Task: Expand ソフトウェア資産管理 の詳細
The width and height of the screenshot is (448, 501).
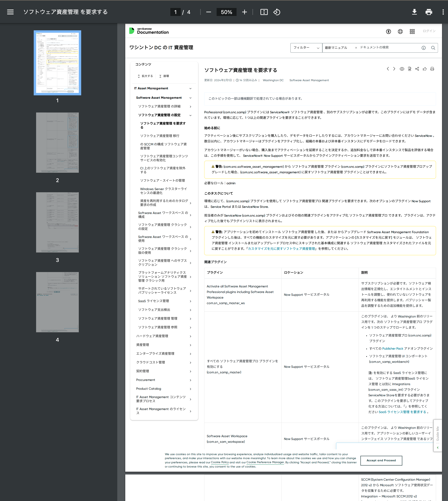Action: tap(190, 107)
